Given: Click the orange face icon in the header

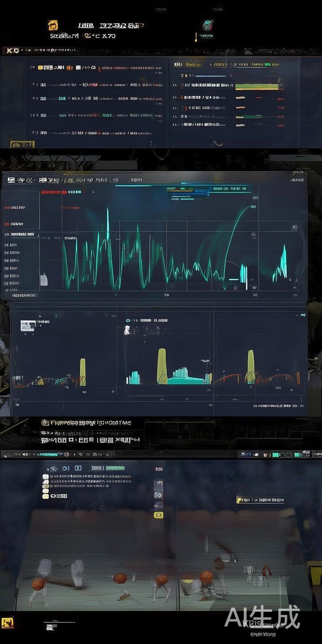Looking at the screenshot, I should (53, 25).
